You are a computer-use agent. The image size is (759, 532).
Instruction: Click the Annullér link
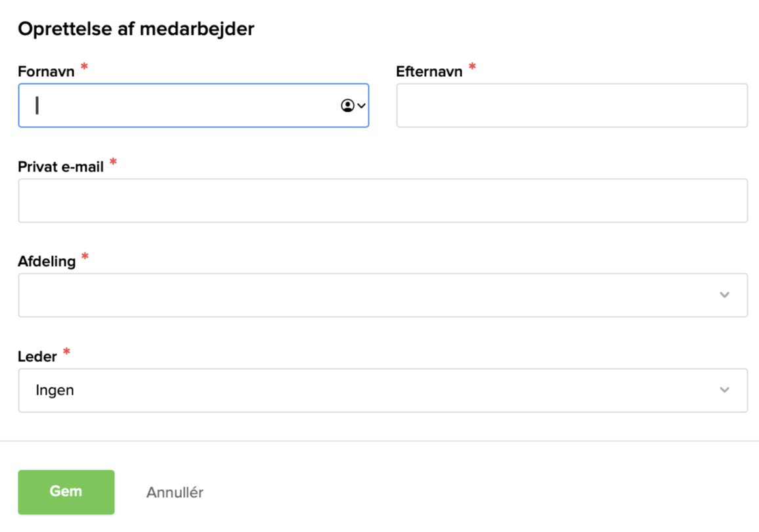point(175,492)
